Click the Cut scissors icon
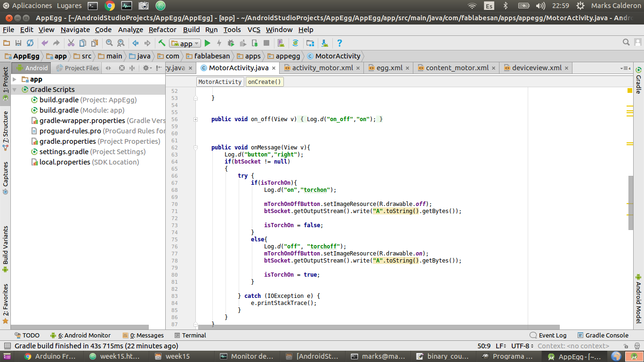This screenshot has height=362, width=644. click(71, 43)
